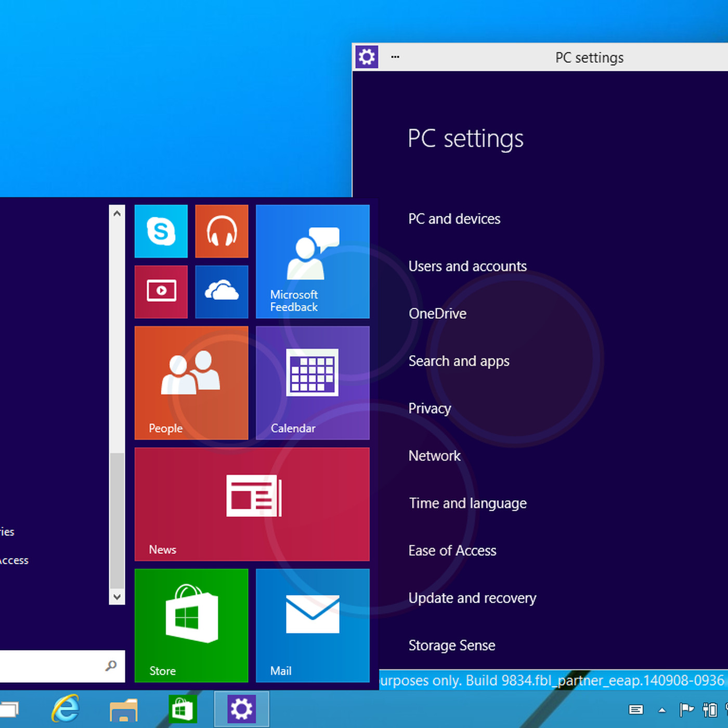The image size is (728, 728).
Task: Open Update and recovery settings
Action: tap(472, 599)
